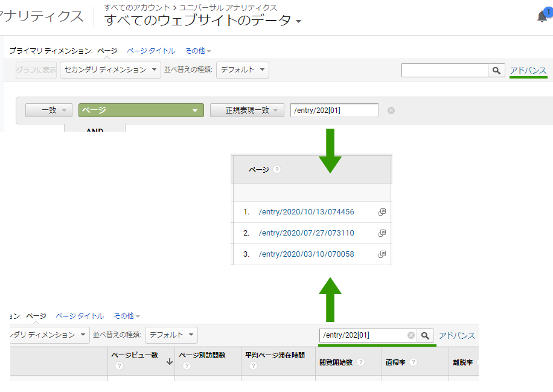Clear the lower search field text
Viewport: 553px width, 392px height.
click(411, 335)
